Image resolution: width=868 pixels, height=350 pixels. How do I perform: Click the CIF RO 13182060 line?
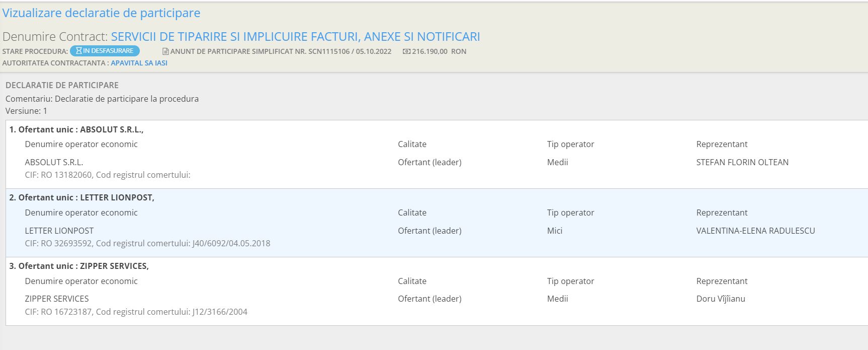[108, 175]
